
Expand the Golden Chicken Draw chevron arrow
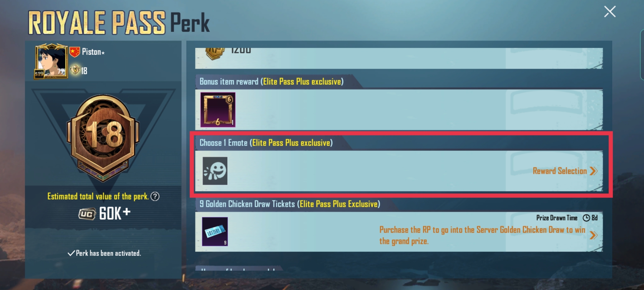point(594,235)
